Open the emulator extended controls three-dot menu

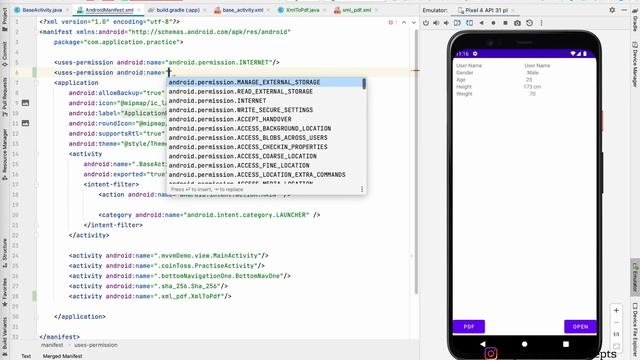pyautogui.click(x=542, y=23)
